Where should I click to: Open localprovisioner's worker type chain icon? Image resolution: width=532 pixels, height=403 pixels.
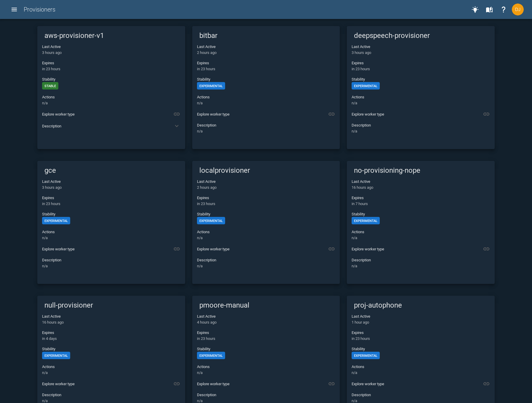pos(331,249)
